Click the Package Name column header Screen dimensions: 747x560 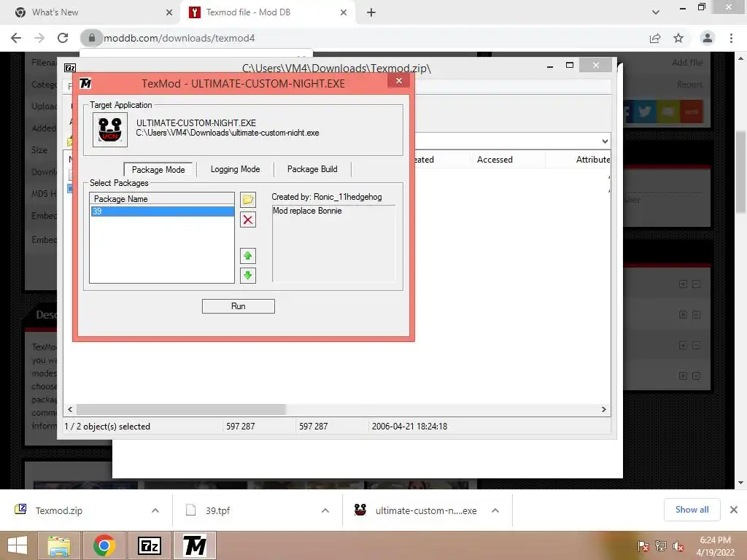(x=162, y=198)
